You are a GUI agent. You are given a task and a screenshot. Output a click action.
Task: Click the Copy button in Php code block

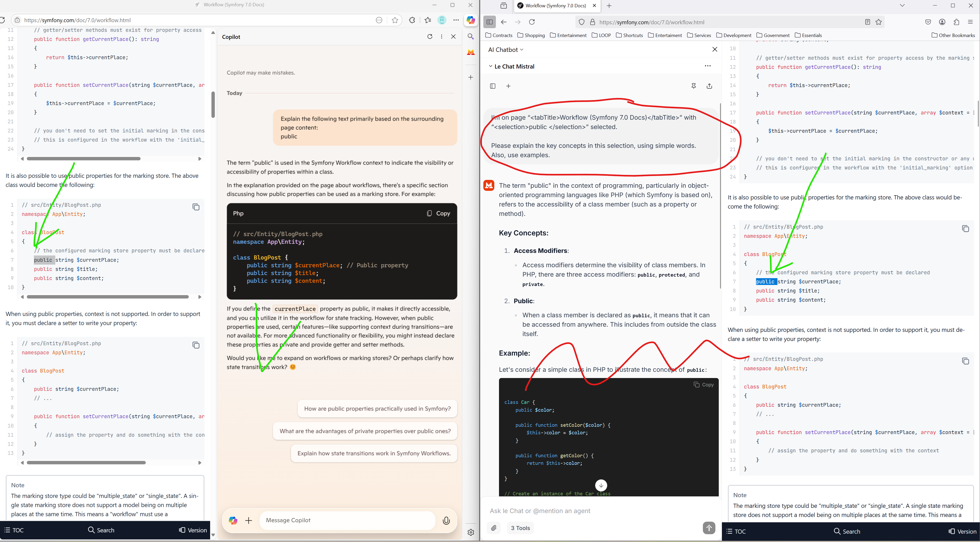point(438,213)
